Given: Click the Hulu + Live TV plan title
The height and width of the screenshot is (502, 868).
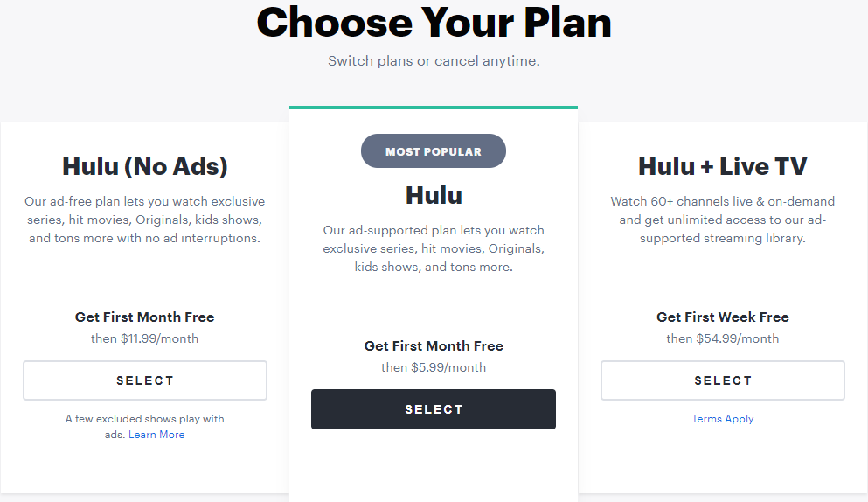Looking at the screenshot, I should coord(722,166).
